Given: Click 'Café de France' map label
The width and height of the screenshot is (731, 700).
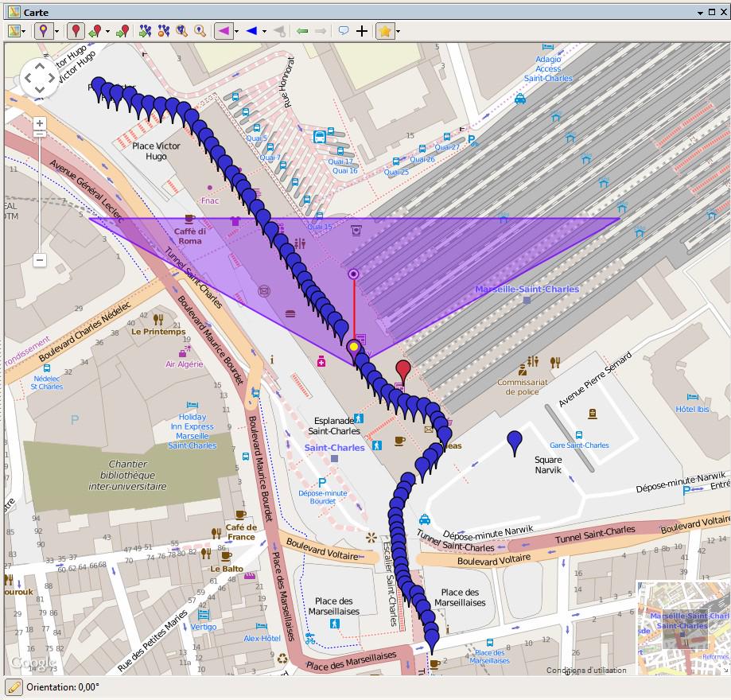Looking at the screenshot, I should click(241, 532).
